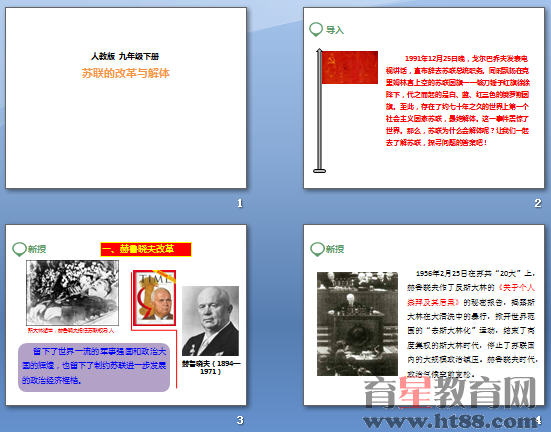Select slide 4 with the 20th Congress photo
This screenshot has height=432, width=551.
tap(424, 315)
